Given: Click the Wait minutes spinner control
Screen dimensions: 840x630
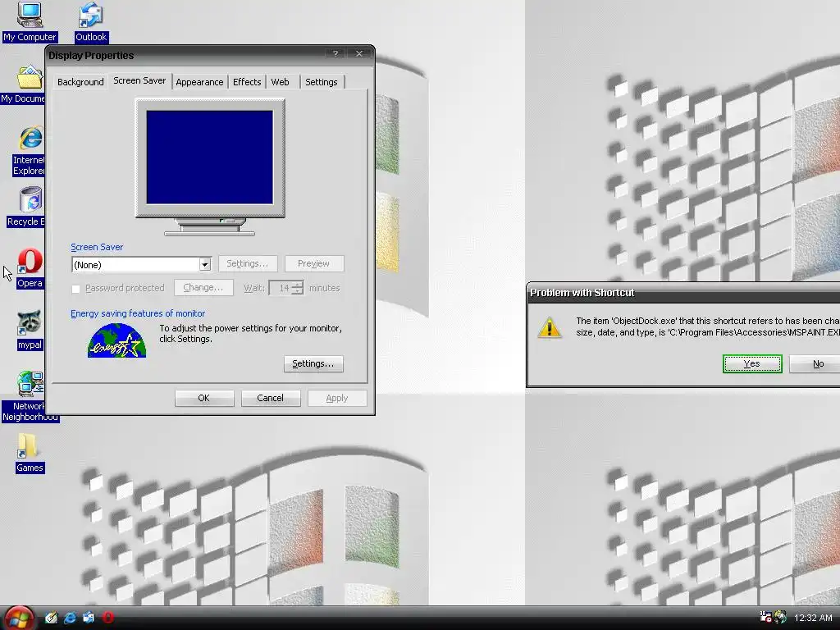Looking at the screenshot, I should click(x=297, y=288).
